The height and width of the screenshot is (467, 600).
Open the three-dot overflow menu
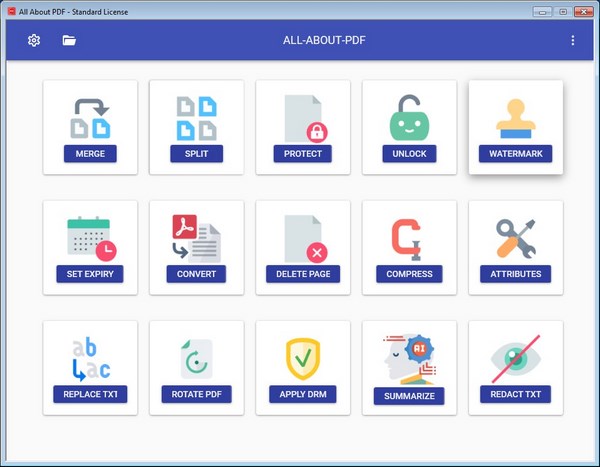[572, 40]
